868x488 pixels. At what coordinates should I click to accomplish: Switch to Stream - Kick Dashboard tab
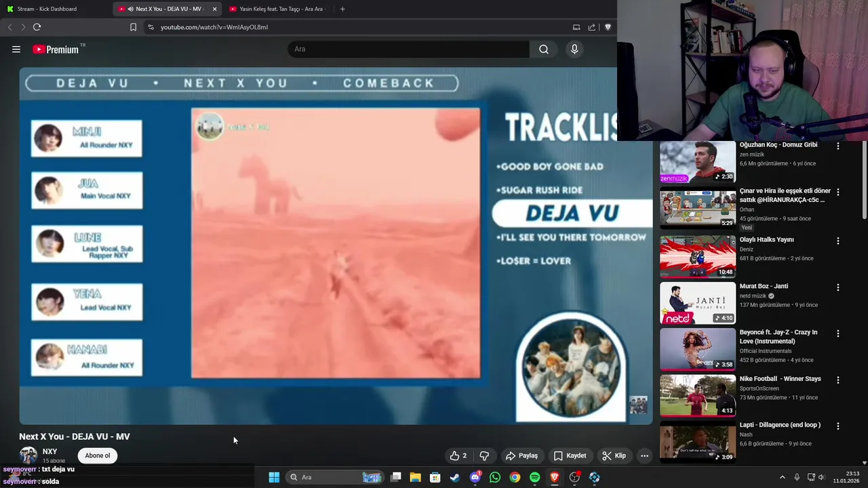click(x=56, y=9)
